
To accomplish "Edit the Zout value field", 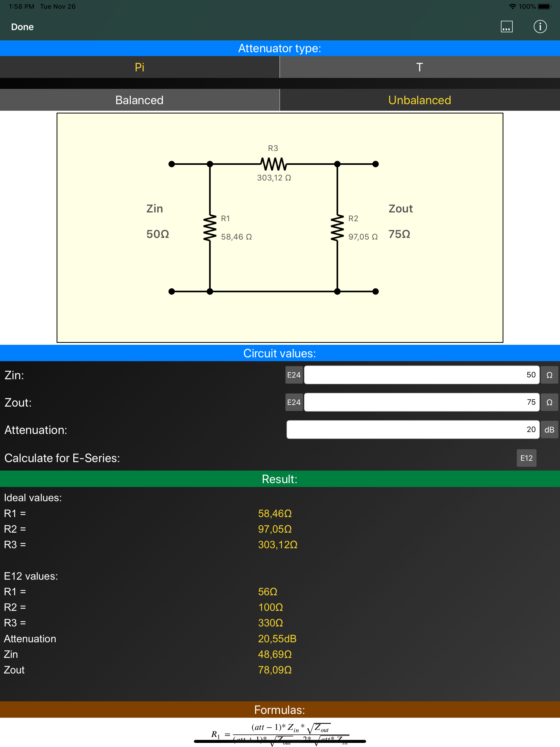I will click(x=422, y=402).
